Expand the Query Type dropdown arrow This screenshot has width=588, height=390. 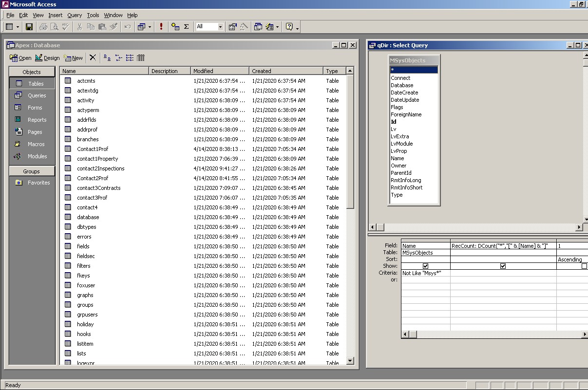(x=150, y=27)
